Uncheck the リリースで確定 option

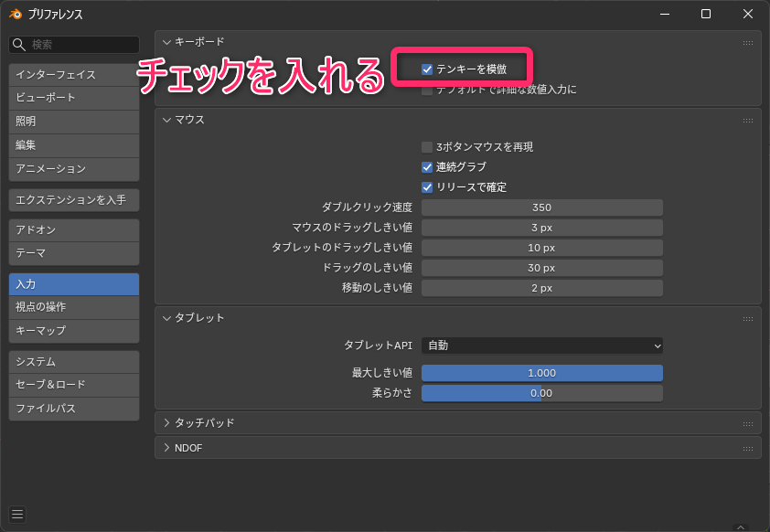(427, 187)
